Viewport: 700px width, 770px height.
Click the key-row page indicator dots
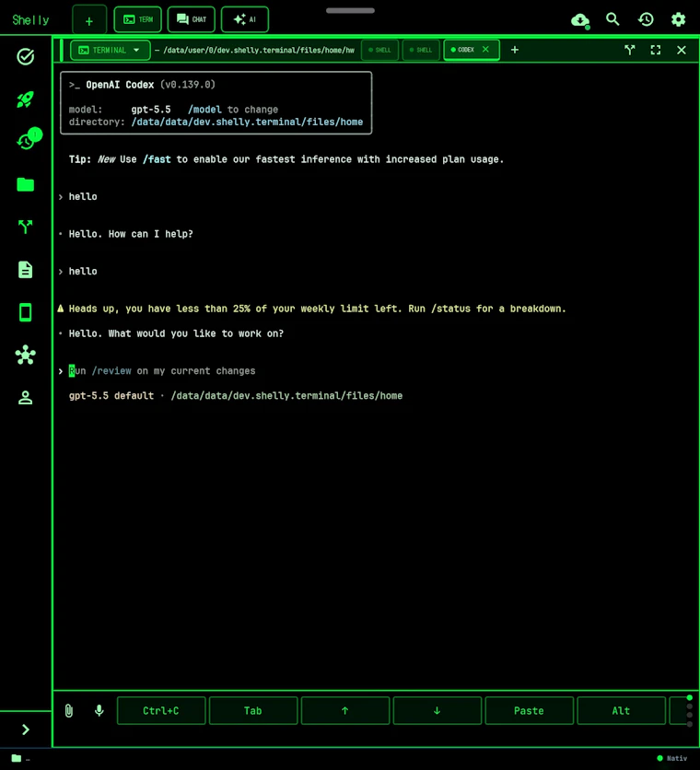click(x=689, y=710)
